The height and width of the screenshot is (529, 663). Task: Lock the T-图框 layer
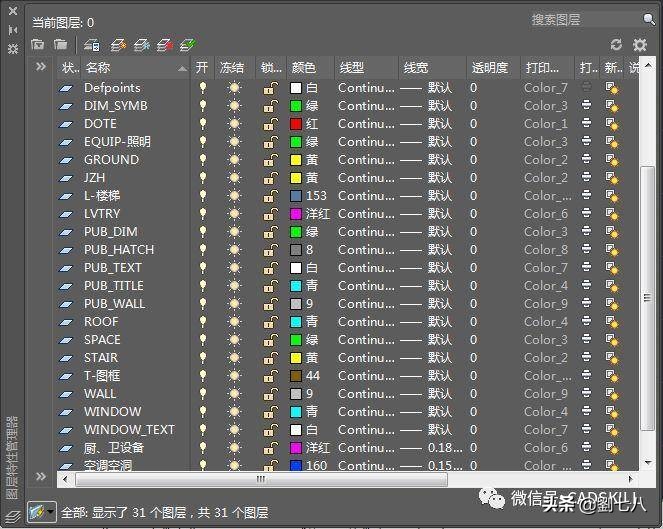[x=271, y=376]
